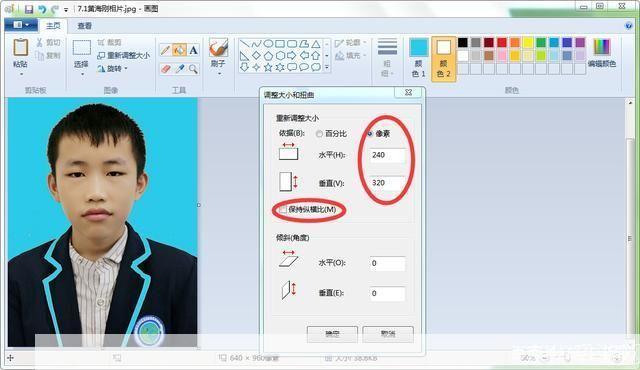Select the Fill with color bucket tool
This screenshot has height=370, width=640.
click(179, 50)
